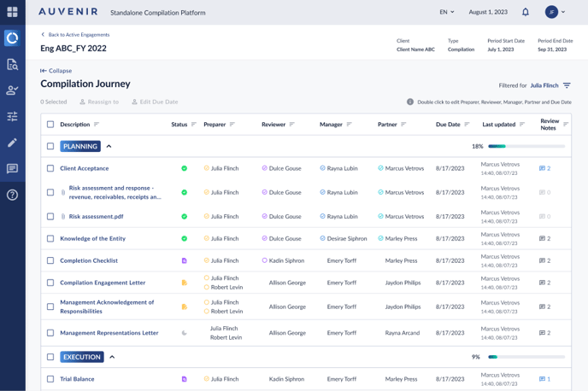588x391 pixels.
Task: Open the settings sliders sidebar icon
Action: click(x=12, y=116)
